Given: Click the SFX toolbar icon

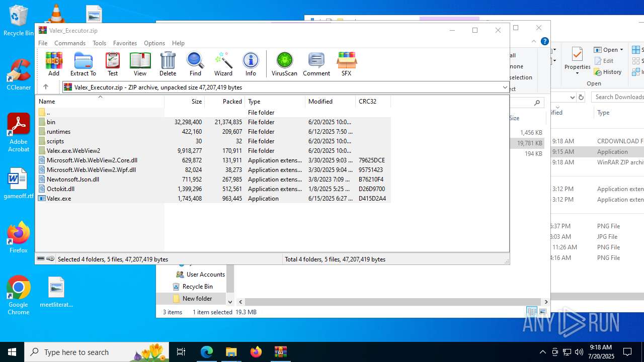Looking at the screenshot, I should click(346, 64).
